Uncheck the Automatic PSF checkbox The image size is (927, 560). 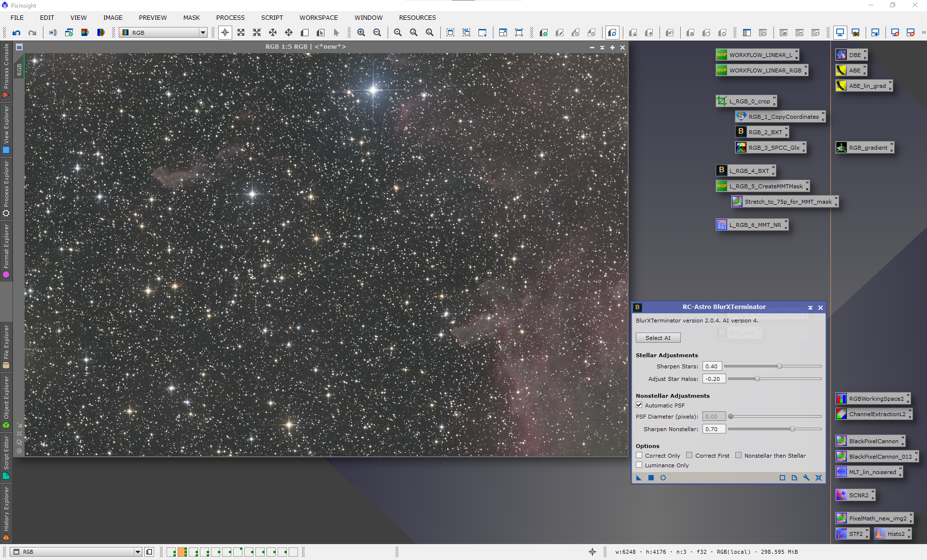tap(639, 405)
